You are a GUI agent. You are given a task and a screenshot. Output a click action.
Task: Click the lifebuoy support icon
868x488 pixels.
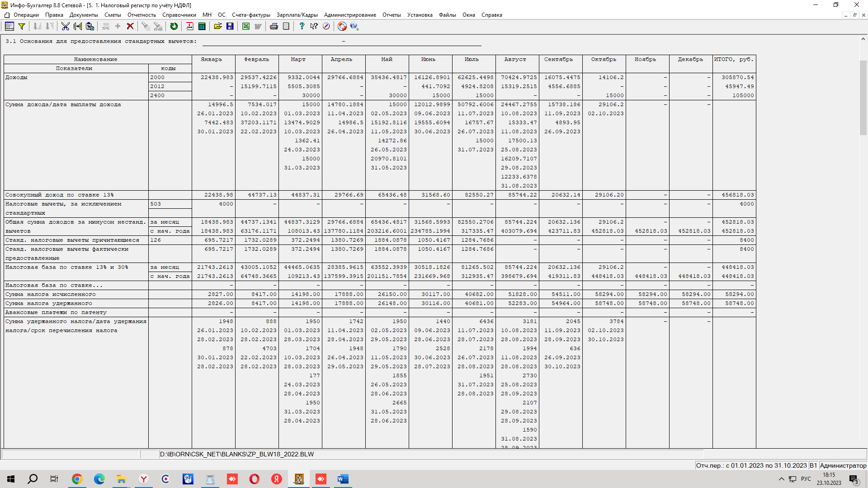coord(342,26)
